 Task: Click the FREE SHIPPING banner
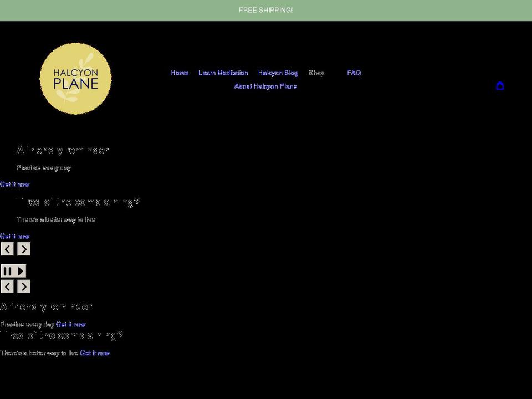(x=266, y=10)
